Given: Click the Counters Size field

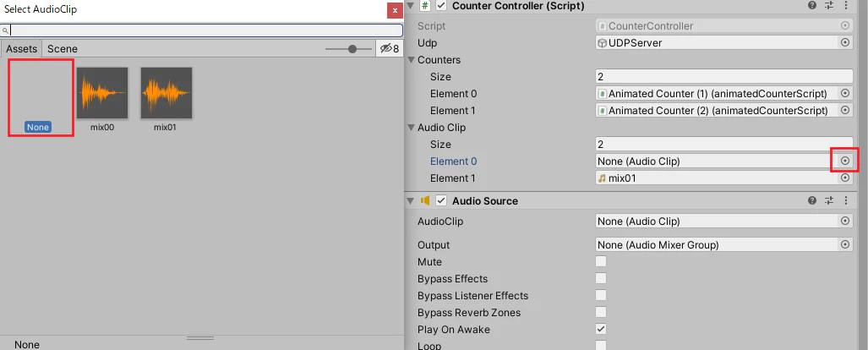Looking at the screenshot, I should point(724,76).
